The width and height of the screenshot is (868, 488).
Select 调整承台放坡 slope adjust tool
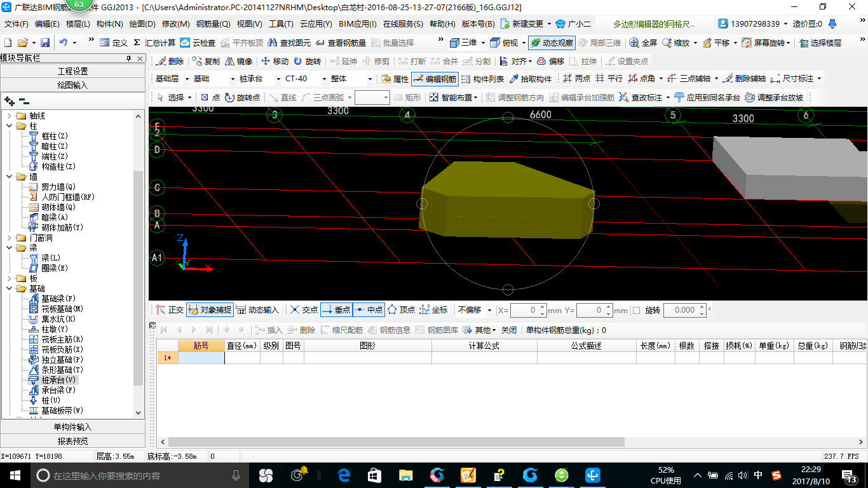[x=774, y=97]
